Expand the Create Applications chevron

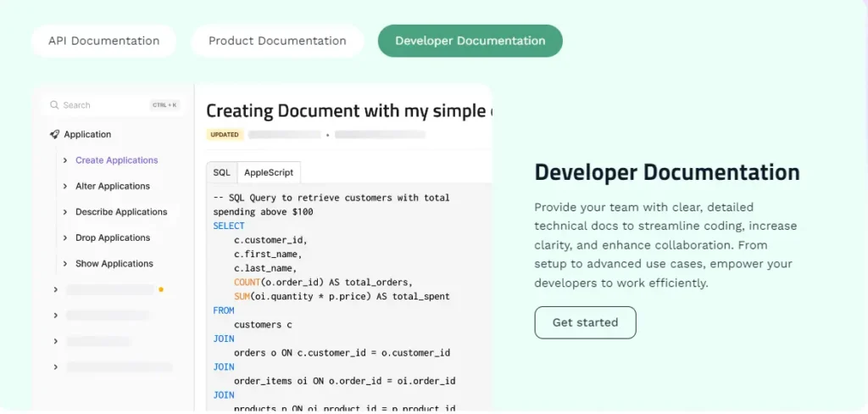pyautogui.click(x=64, y=160)
